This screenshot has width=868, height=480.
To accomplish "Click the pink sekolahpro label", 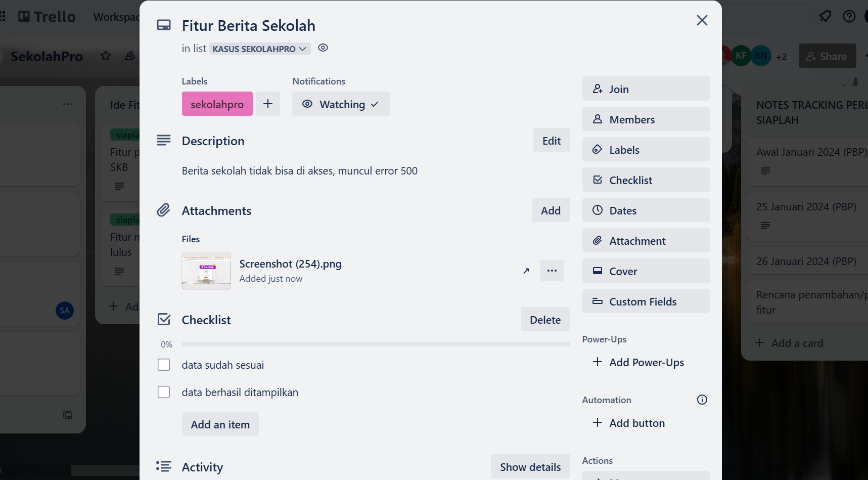I will tap(217, 104).
